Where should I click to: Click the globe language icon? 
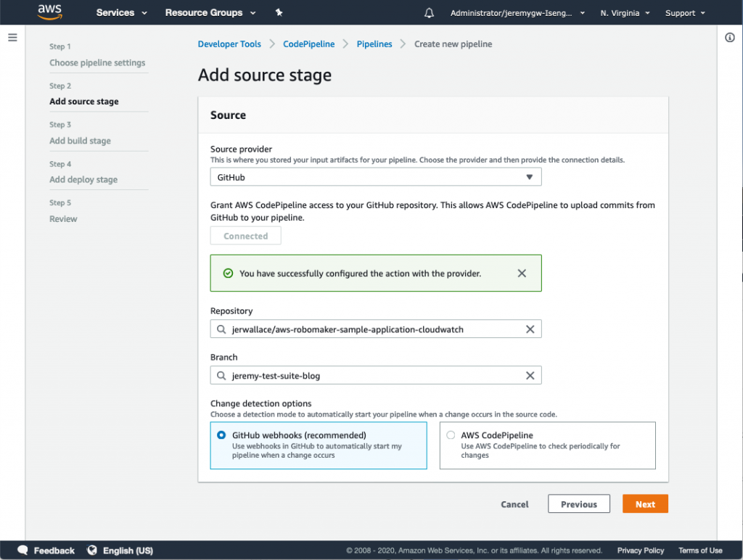point(92,550)
